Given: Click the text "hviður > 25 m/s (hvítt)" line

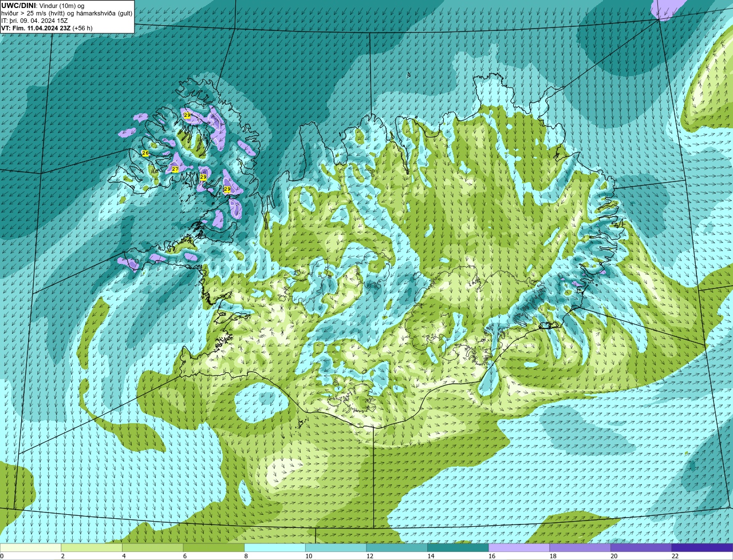Looking at the screenshot, I should (35, 13).
